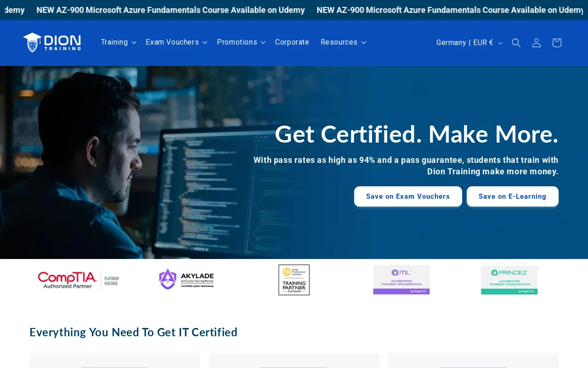Expand the Training dropdown menu
Viewport: 588px width, 368px height.
coord(119,42)
